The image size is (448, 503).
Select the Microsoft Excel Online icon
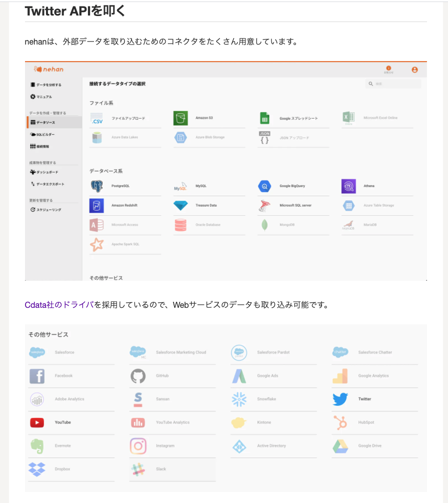point(348,119)
